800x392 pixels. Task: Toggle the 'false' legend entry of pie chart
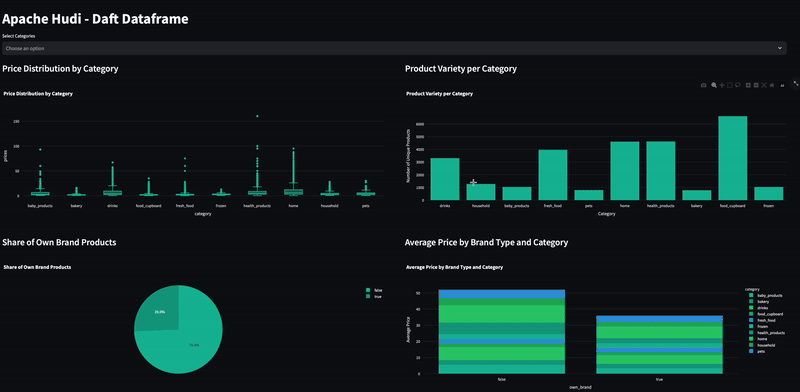[x=373, y=290]
